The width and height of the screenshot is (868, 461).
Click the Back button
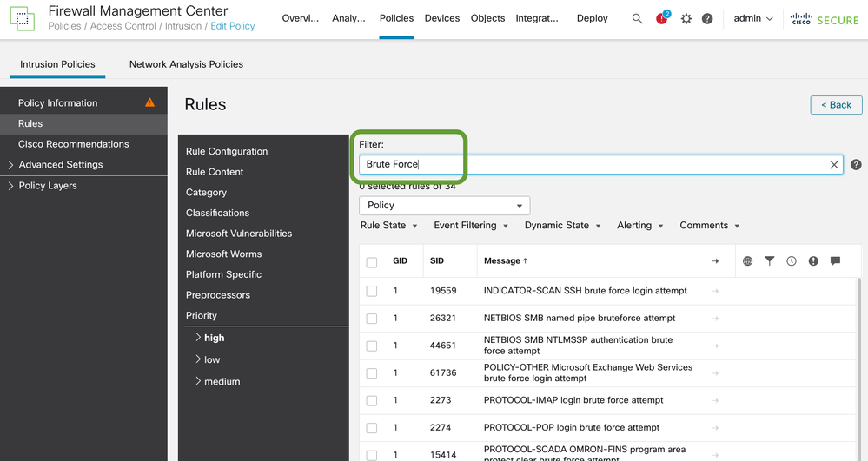coord(836,104)
